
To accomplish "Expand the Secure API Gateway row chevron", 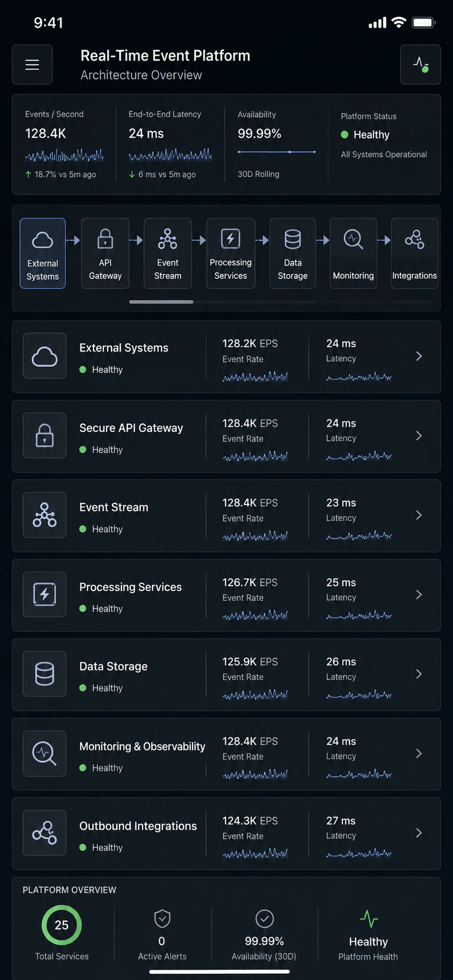I will [x=419, y=435].
